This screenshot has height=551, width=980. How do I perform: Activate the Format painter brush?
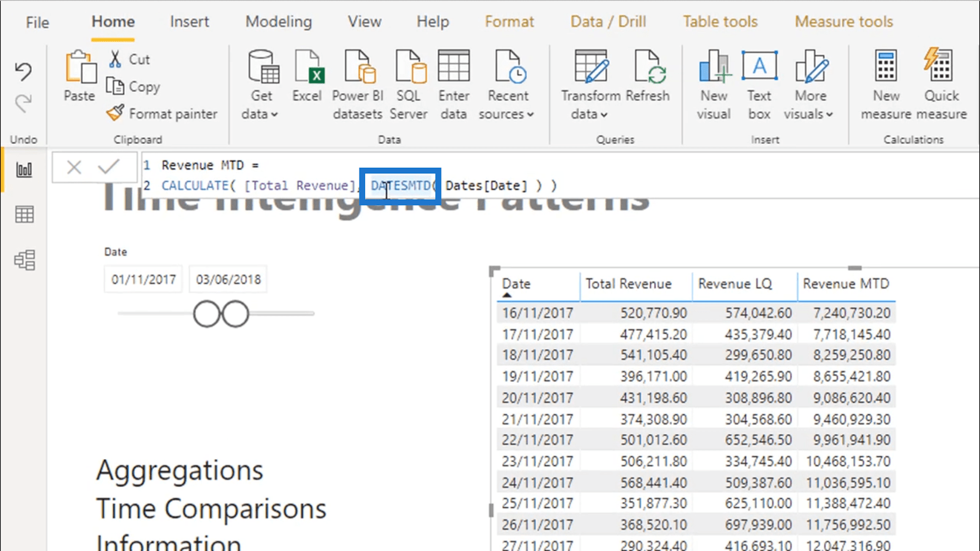point(115,113)
